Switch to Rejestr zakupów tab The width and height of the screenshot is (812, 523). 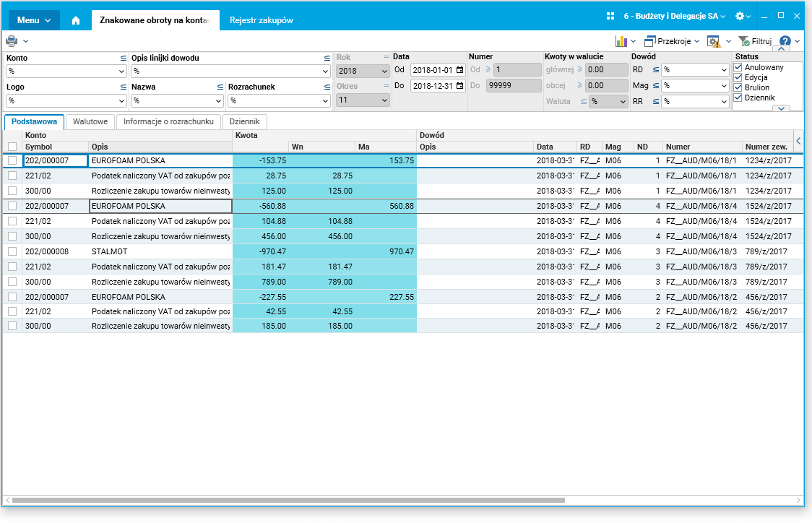point(261,20)
